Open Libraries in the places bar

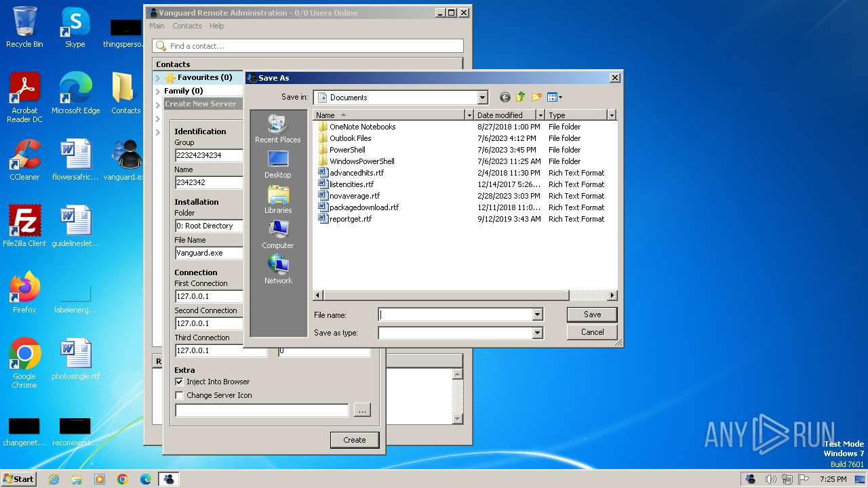(x=278, y=199)
